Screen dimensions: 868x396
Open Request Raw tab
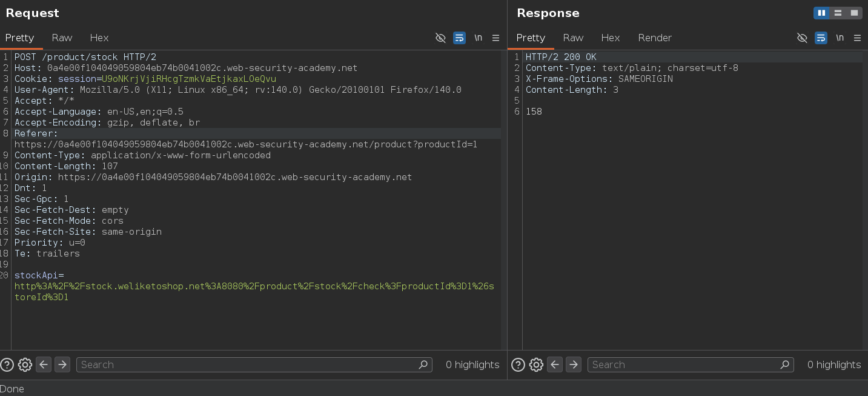click(x=62, y=38)
